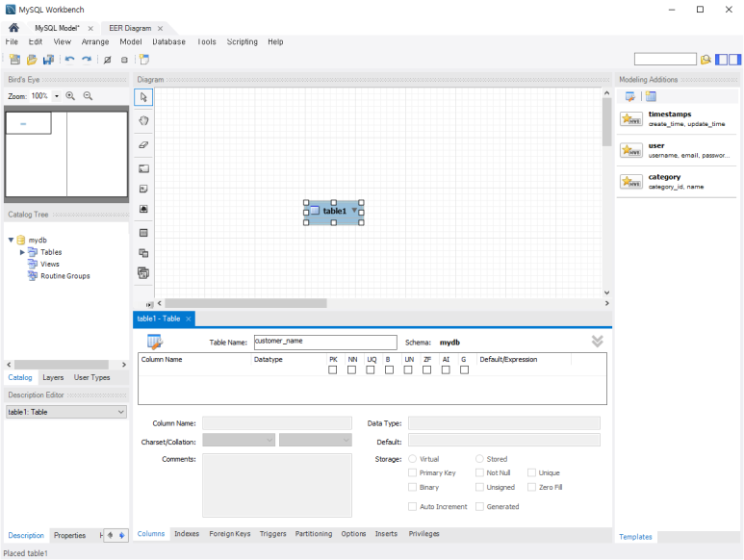The width and height of the screenshot is (744, 560).
Task: Open the Properties tab
Action: (69, 535)
